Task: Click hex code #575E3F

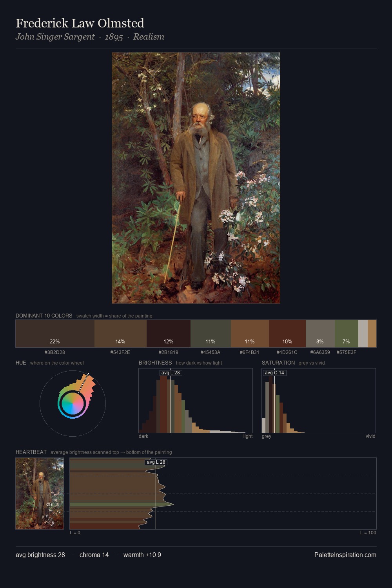Action: (x=347, y=352)
